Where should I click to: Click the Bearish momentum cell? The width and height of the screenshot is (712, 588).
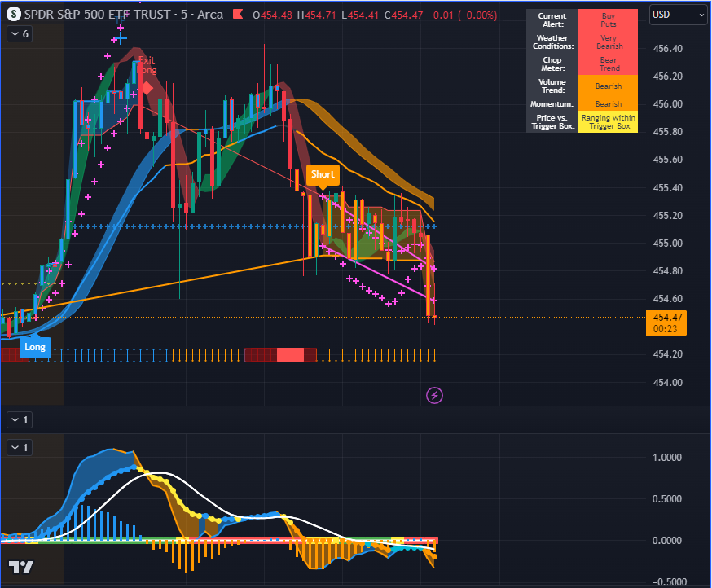tap(608, 104)
